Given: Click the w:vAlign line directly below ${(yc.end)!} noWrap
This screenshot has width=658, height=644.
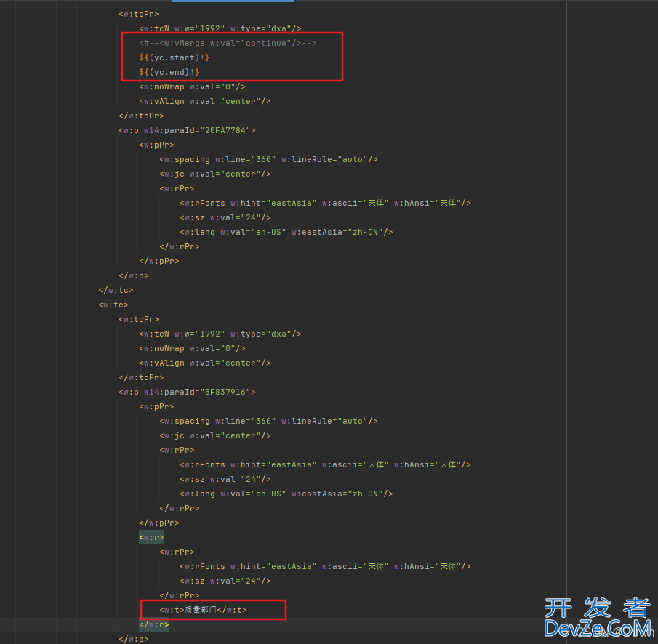Looking at the screenshot, I should pos(205,101).
